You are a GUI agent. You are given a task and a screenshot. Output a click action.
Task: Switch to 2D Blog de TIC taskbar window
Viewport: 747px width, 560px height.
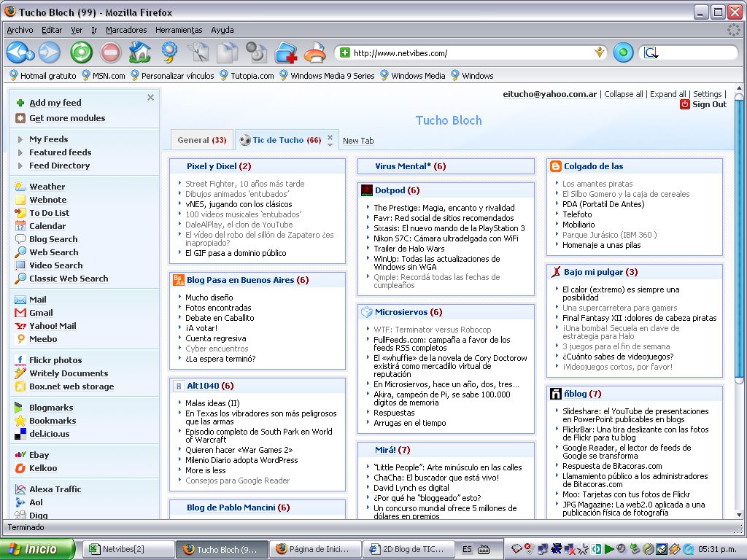[409, 549]
